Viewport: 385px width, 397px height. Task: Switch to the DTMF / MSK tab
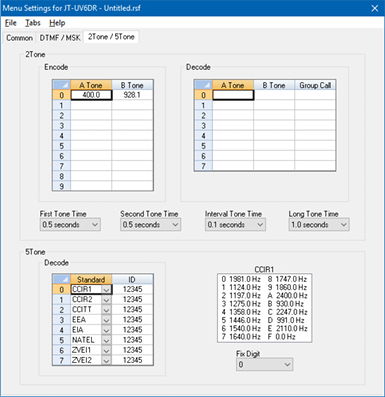60,38
